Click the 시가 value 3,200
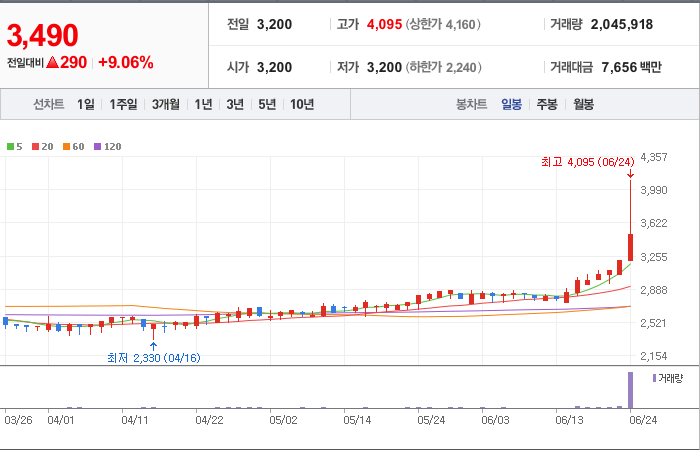Image resolution: width=700 pixels, height=450 pixels. [x=275, y=67]
